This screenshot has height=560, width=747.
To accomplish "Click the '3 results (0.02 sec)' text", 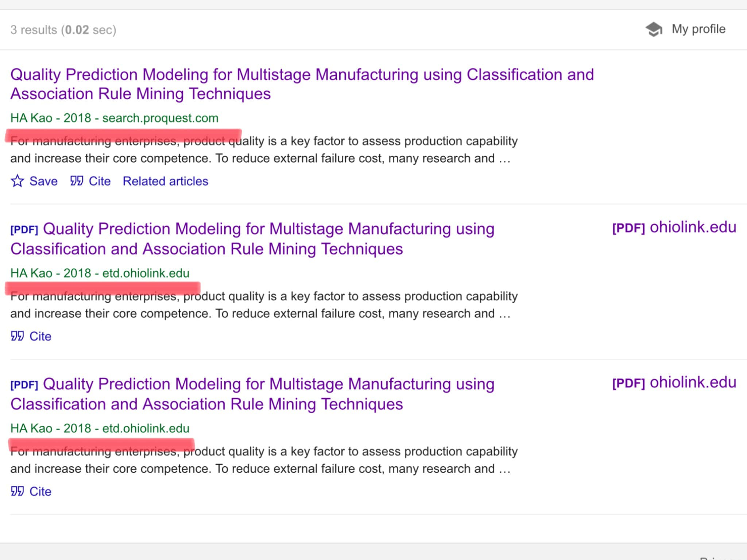I will [63, 30].
